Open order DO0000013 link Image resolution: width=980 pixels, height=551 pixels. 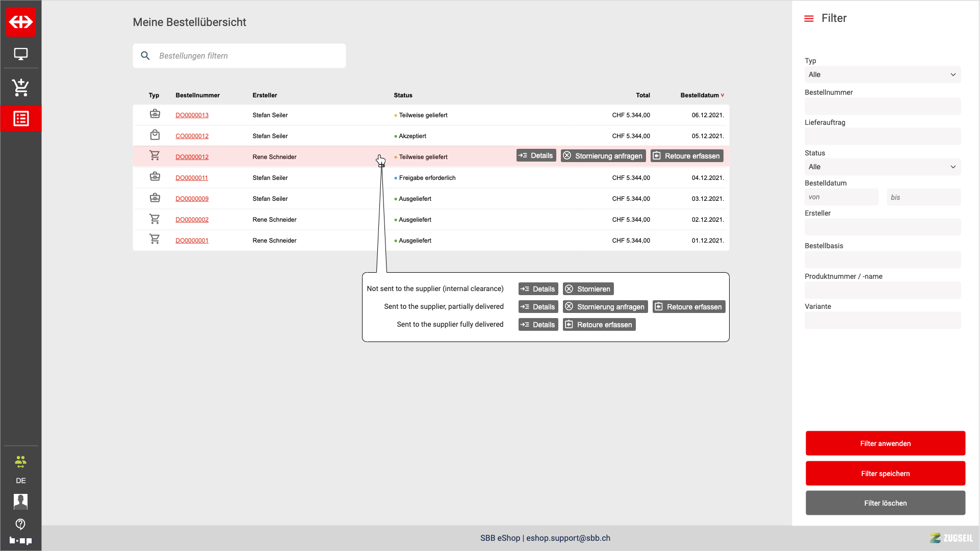click(x=192, y=115)
